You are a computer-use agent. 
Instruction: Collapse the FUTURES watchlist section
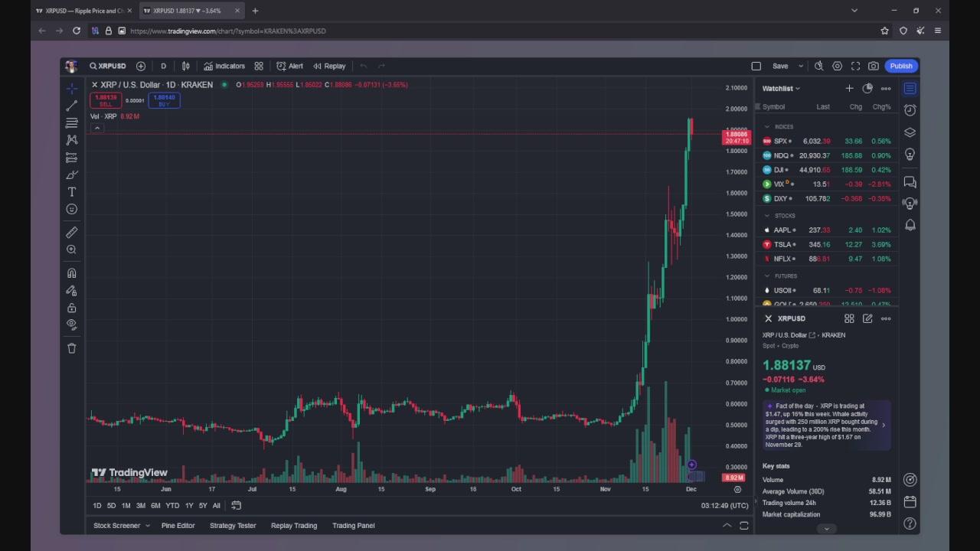pos(767,276)
